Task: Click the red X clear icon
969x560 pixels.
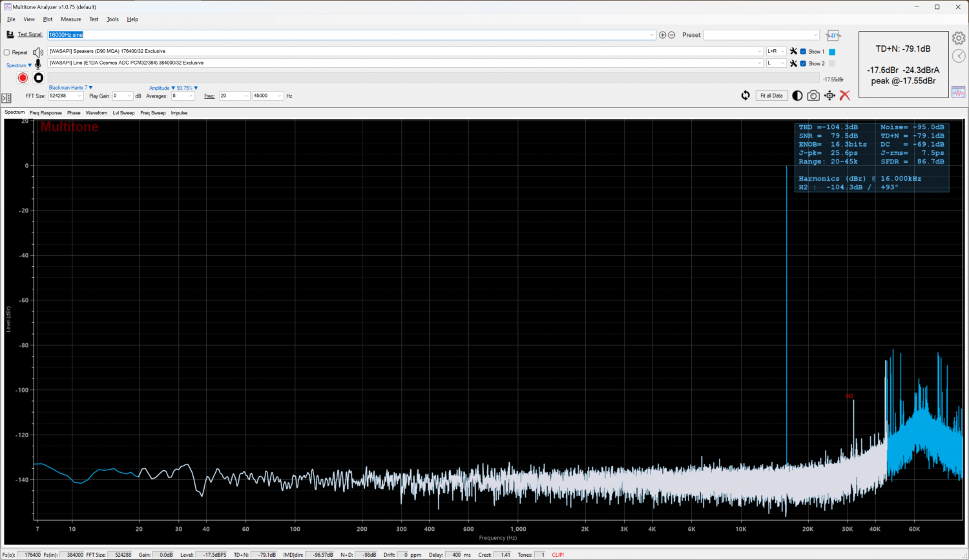Action: (844, 96)
